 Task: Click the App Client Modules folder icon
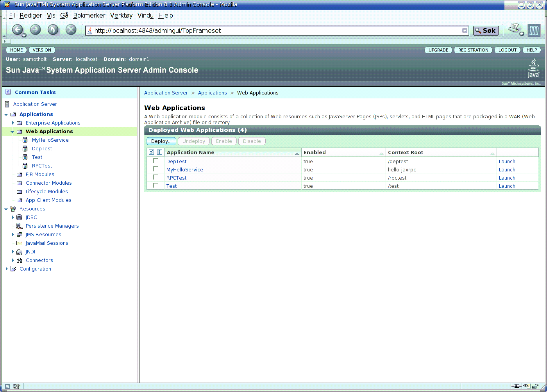tap(20, 200)
